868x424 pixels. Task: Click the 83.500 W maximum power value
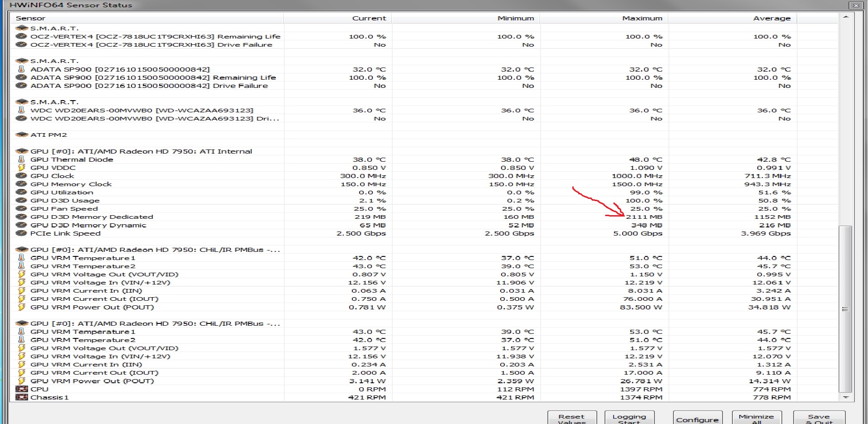[x=641, y=307]
